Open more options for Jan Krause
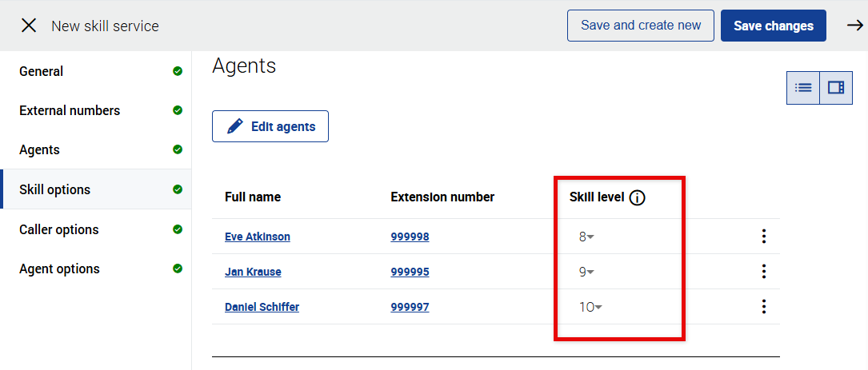The width and height of the screenshot is (868, 370). pos(764,272)
